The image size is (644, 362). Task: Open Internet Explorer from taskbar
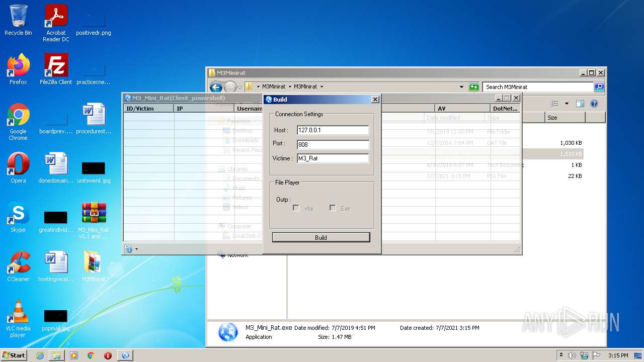(40, 355)
